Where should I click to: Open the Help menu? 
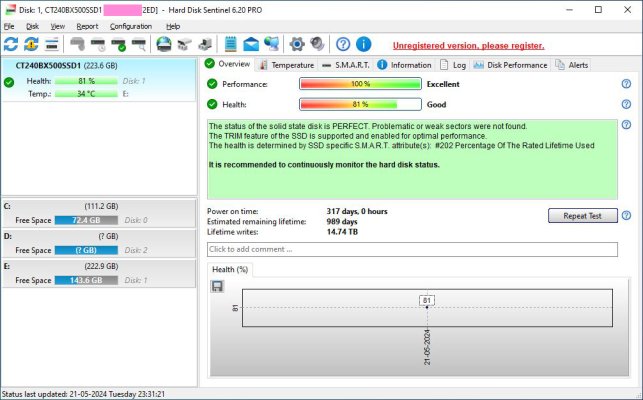pyautogui.click(x=173, y=26)
